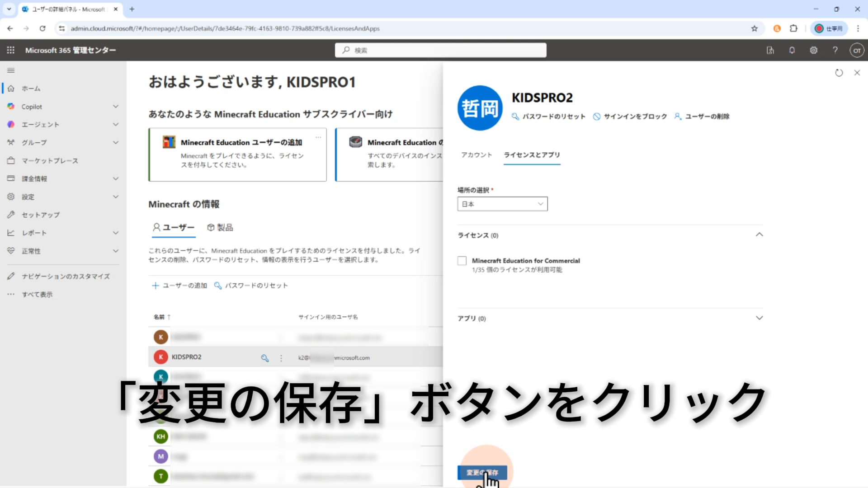
Task: Select the 製品 tab
Action: coord(220,227)
